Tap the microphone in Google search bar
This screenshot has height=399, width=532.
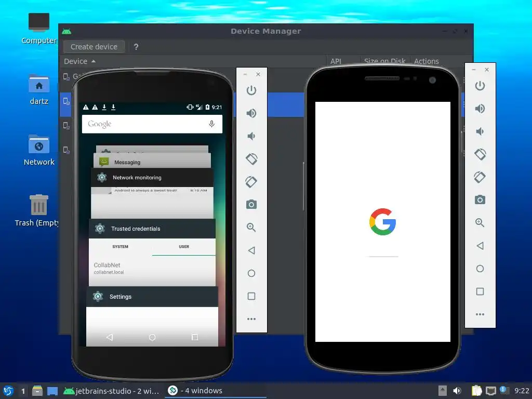click(212, 124)
